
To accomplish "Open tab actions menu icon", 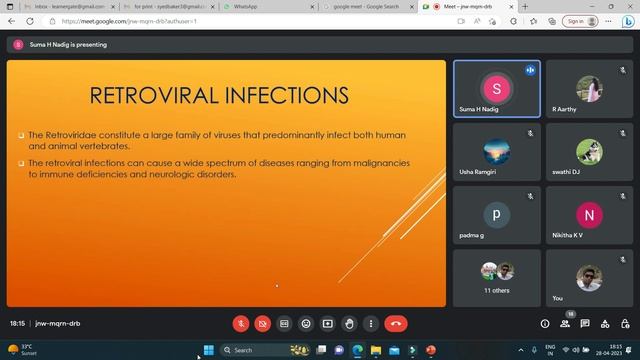I will click(10, 7).
